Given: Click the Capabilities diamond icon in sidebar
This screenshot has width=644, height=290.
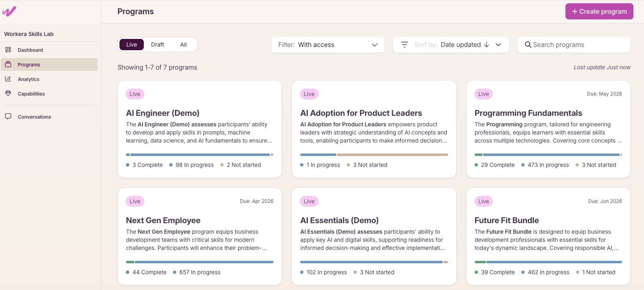Looking at the screenshot, I should coord(8,94).
